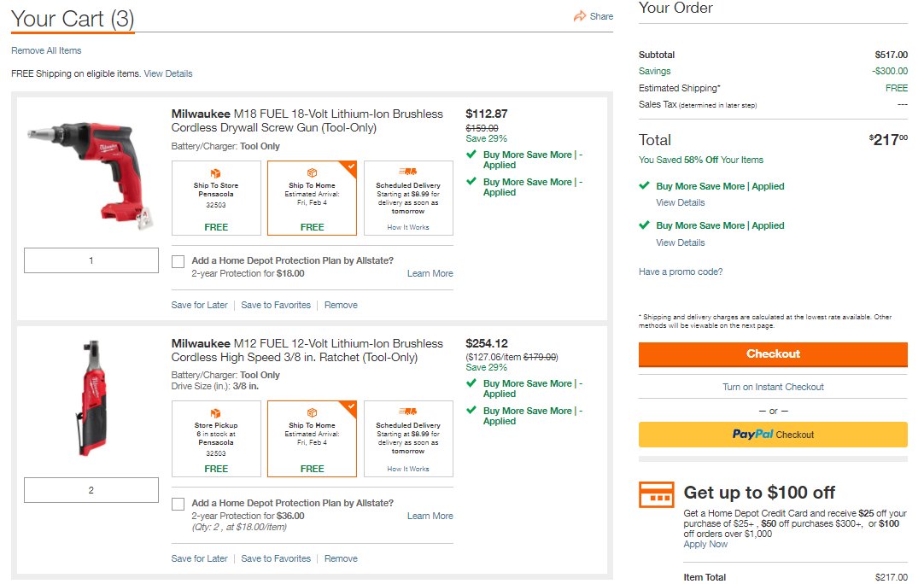Click Get up to $100 off heading

click(759, 493)
